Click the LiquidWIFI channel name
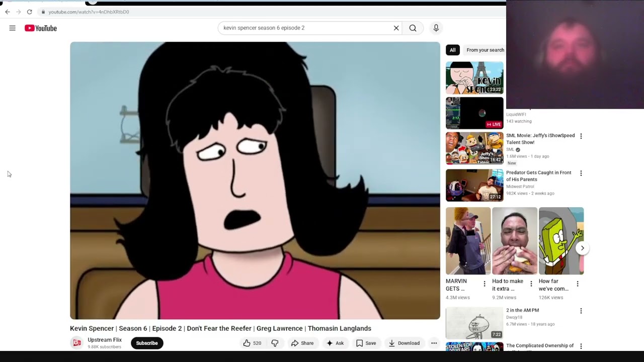The height and width of the screenshot is (362, 644). (516, 115)
